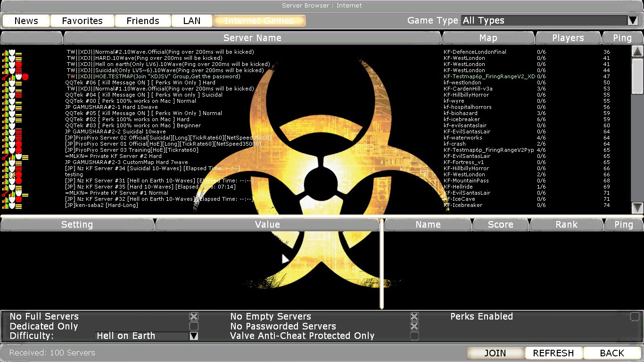This screenshot has width=644, height=362.
Task: Click the yellow difficulty bars on Nz KF Server #35 row
Action: point(18,187)
